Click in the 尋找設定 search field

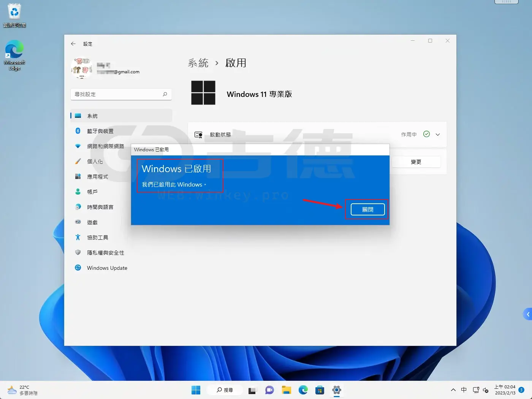[x=121, y=94]
